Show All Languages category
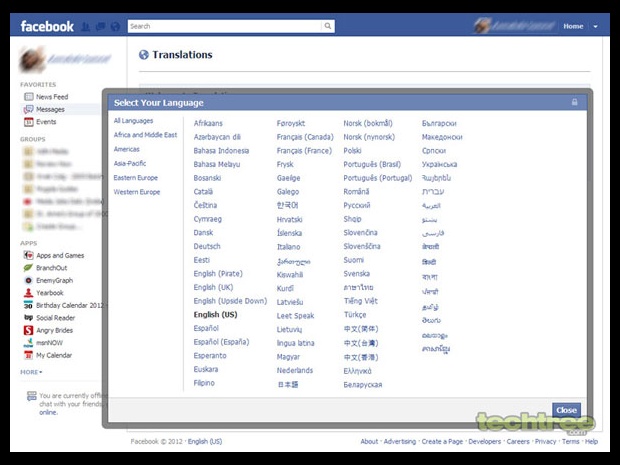Image resolution: width=620 pixels, height=465 pixels. click(133, 121)
